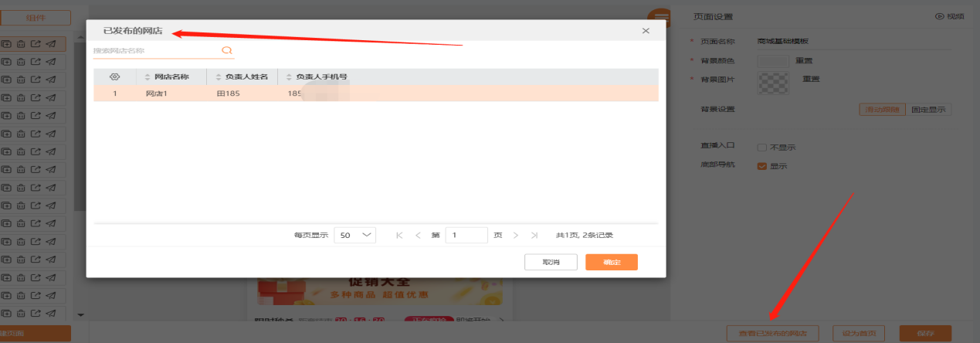Sort by the 负责人手机号 column arrows

tap(289, 77)
